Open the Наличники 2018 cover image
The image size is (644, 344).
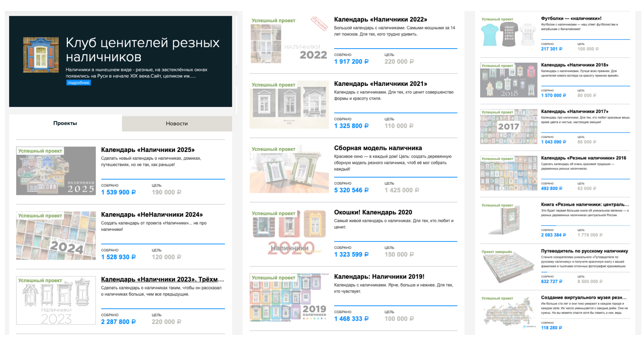coord(509,80)
